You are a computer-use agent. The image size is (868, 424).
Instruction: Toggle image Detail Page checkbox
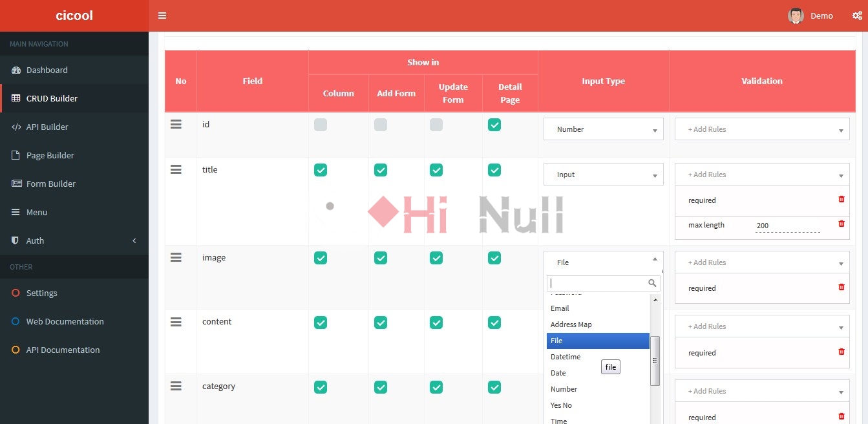[x=494, y=258]
